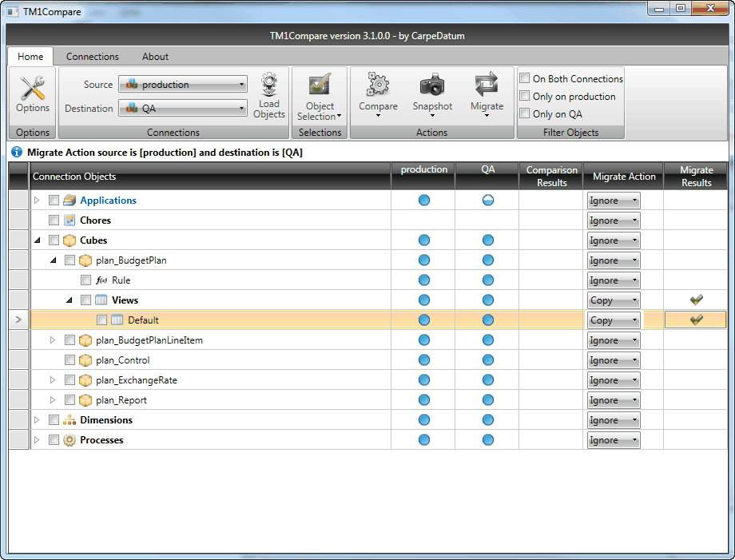Viewport: 735px width, 560px height.
Task: Enable the On Both Connections filter
Action: 525,78
